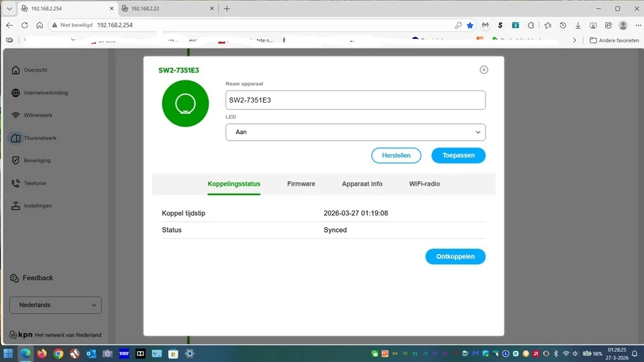Open the Downloads icon

click(x=578, y=25)
